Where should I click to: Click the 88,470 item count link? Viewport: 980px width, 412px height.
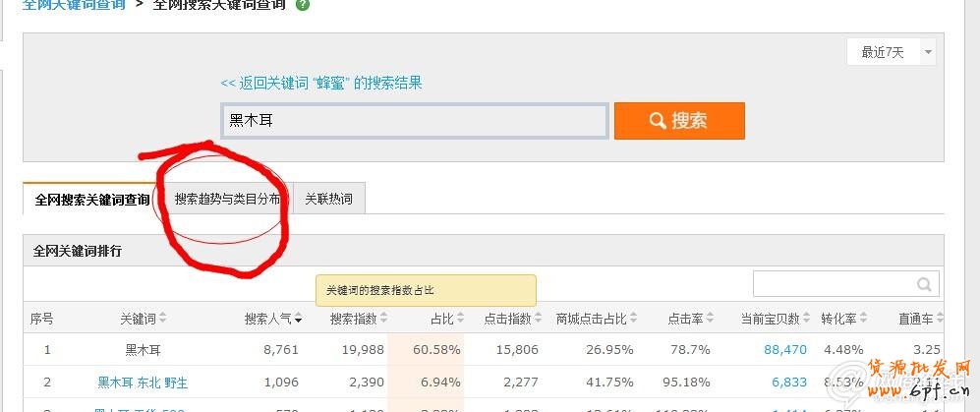click(784, 349)
